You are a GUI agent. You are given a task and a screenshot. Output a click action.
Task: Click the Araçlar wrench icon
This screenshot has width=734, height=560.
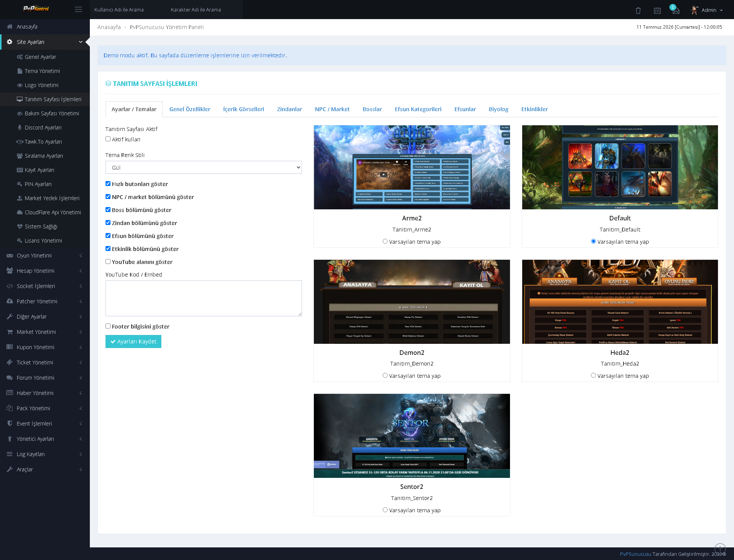point(10,469)
